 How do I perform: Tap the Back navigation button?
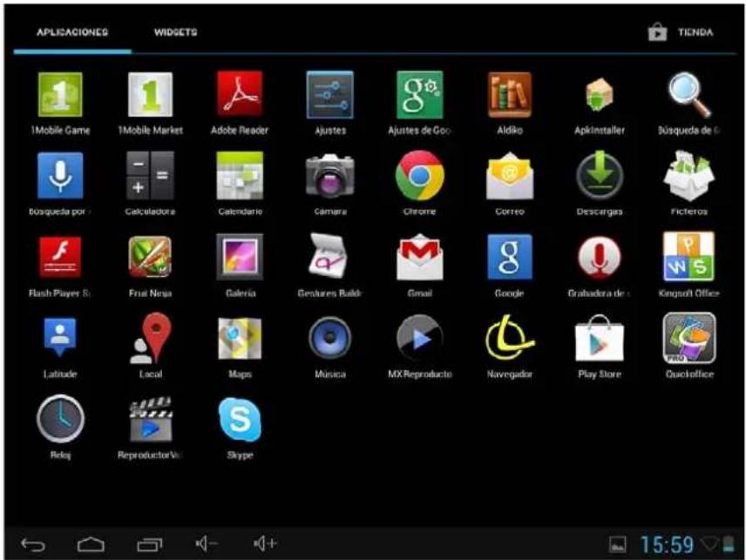33,544
